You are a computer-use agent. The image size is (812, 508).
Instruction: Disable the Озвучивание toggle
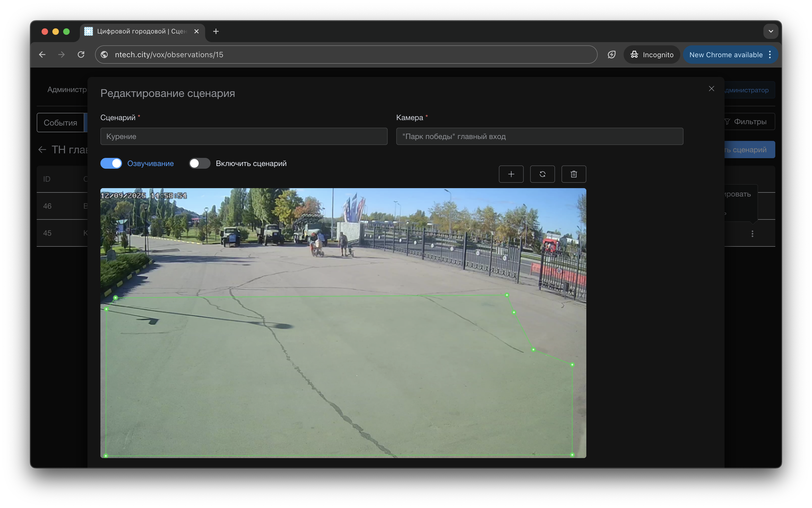pos(111,163)
